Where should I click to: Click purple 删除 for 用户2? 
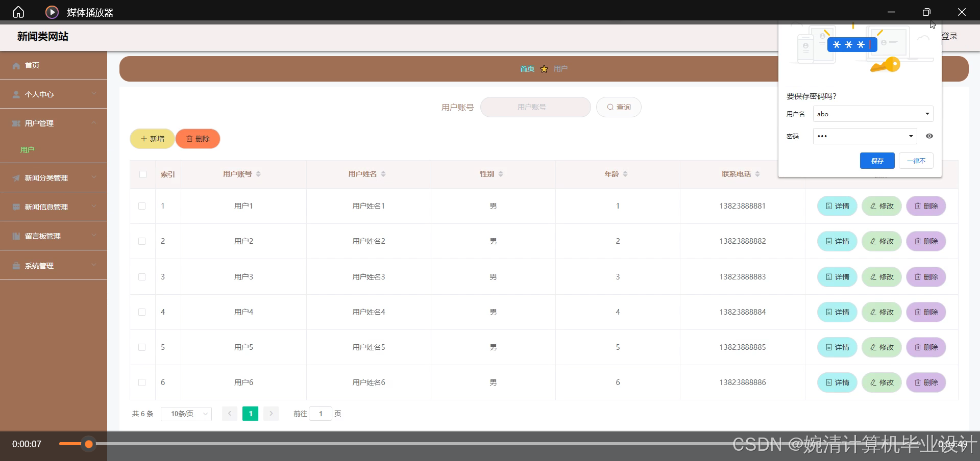[x=926, y=241]
